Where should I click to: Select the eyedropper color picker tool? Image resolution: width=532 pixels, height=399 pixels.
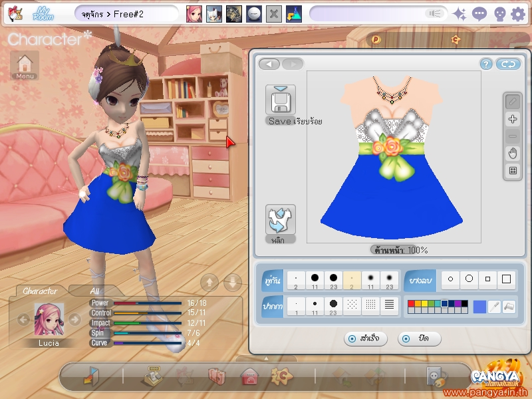[x=494, y=307]
